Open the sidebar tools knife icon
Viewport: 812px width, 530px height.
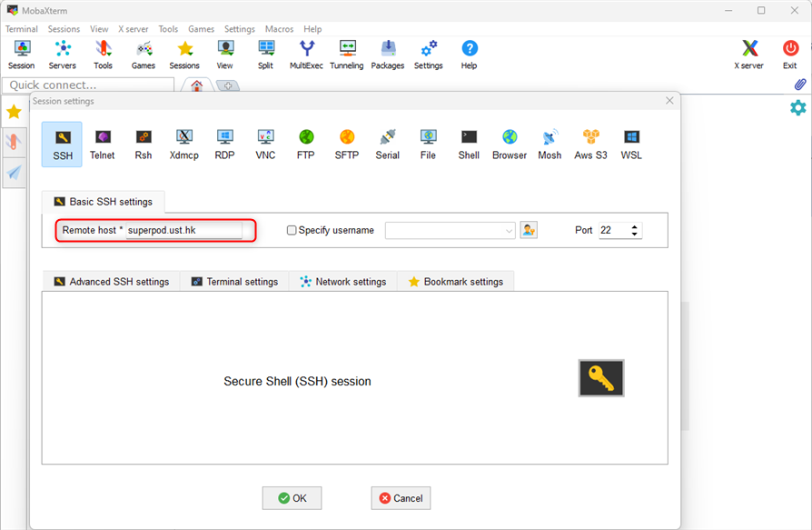pos(14,142)
